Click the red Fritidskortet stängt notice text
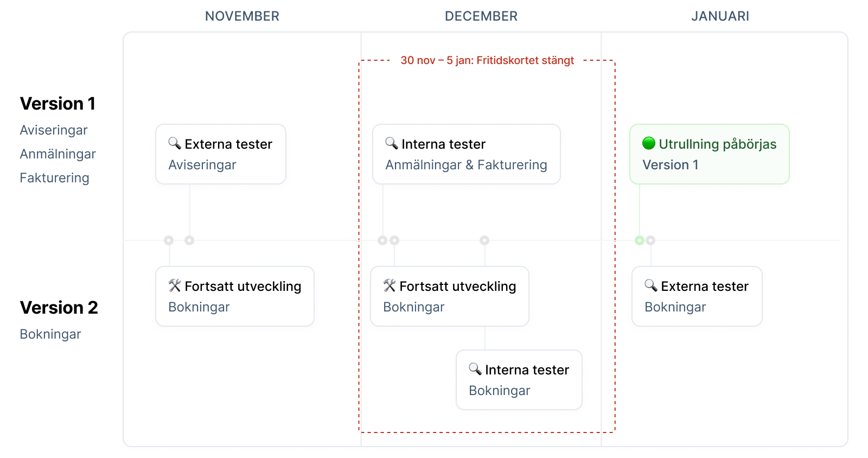 (487, 60)
